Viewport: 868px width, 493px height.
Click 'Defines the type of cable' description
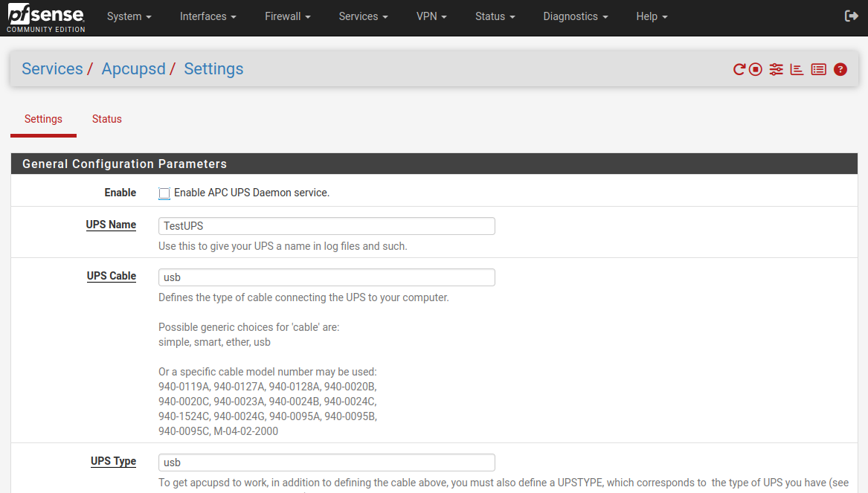pos(303,297)
